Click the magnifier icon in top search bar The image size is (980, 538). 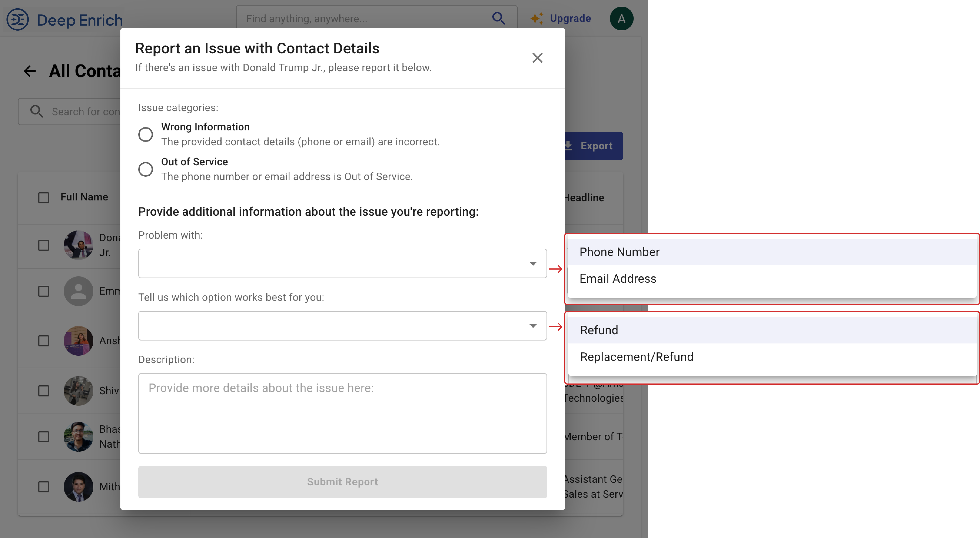coord(498,18)
